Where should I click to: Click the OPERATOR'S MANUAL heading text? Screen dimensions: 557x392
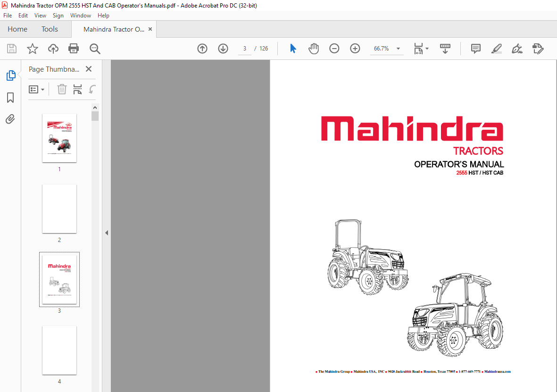(x=459, y=164)
